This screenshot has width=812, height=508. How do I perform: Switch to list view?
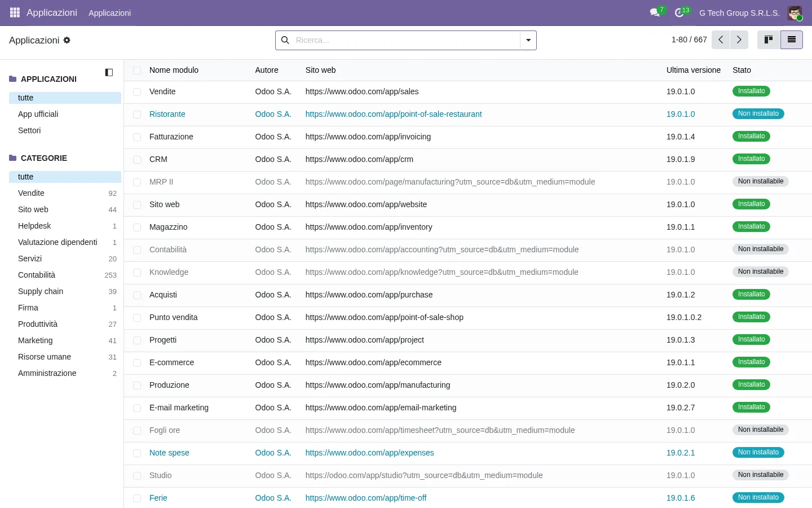click(792, 40)
